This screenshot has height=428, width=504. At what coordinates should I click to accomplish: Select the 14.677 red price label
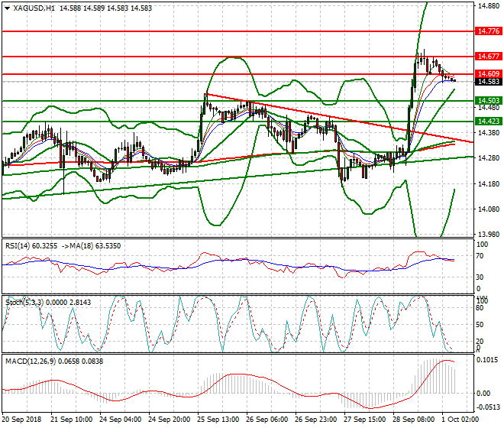click(x=487, y=57)
